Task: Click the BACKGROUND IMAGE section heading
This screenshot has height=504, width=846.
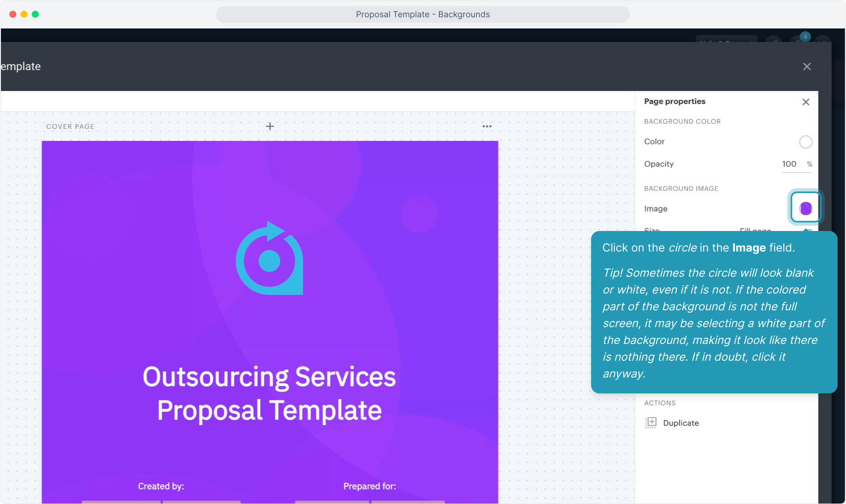Action: 681,189
